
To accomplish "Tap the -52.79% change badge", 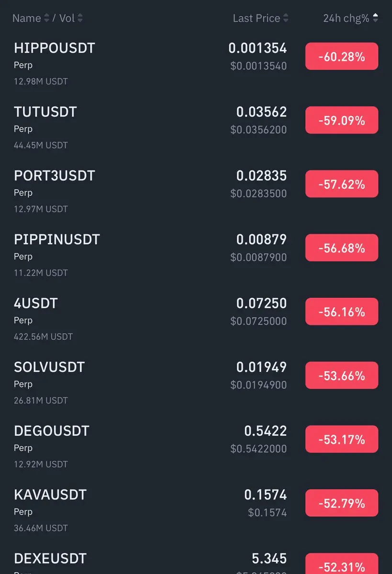I will click(342, 503).
